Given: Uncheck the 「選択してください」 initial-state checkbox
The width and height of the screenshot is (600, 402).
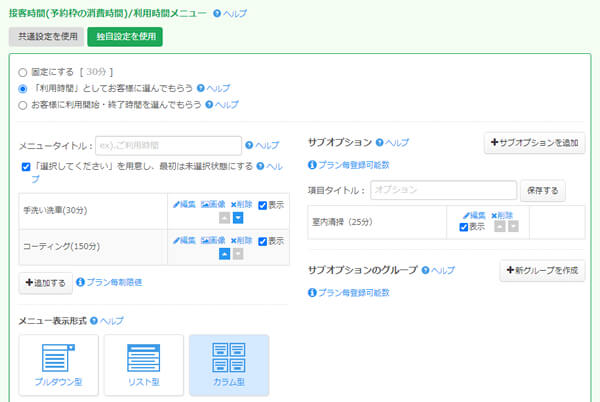Looking at the screenshot, I should click(26, 166).
